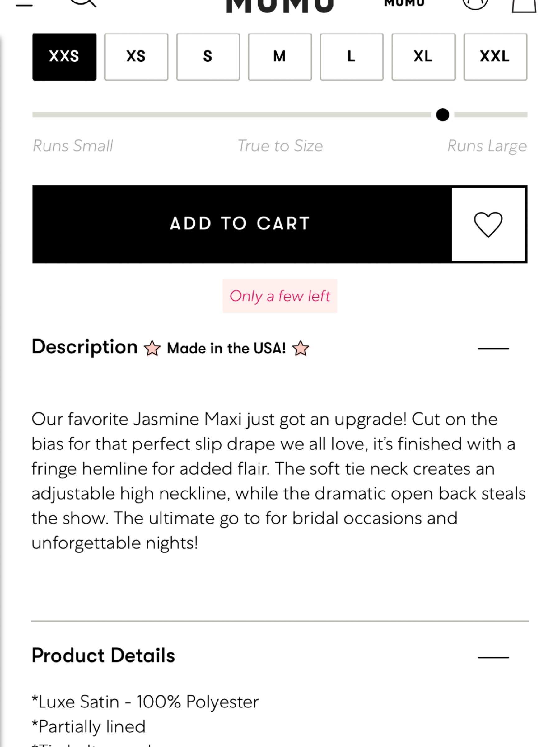The image size is (560, 747).
Task: Open the shopping bag icon
Action: pyautogui.click(x=524, y=5)
